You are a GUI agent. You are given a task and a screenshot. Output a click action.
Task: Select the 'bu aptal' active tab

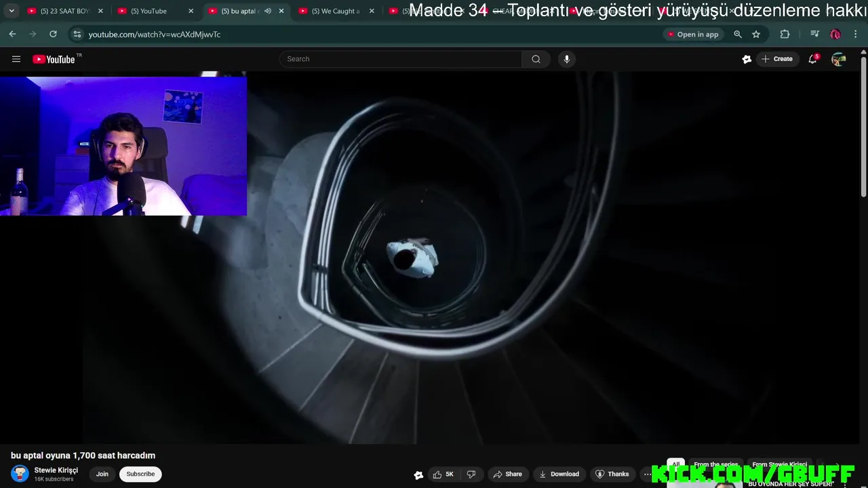(x=239, y=11)
